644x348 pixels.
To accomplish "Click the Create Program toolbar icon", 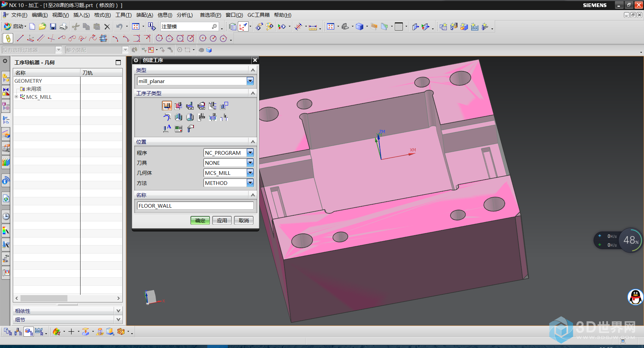I will 443,27.
